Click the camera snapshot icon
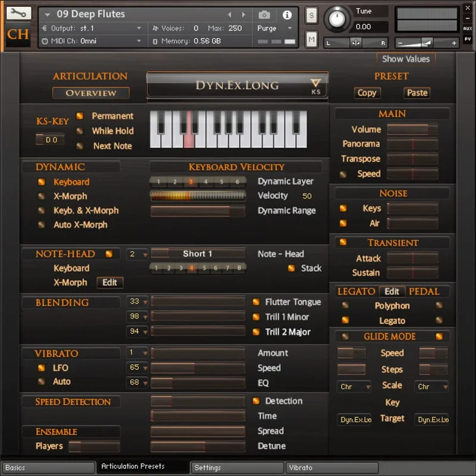This screenshot has height=476, width=476. click(264, 14)
